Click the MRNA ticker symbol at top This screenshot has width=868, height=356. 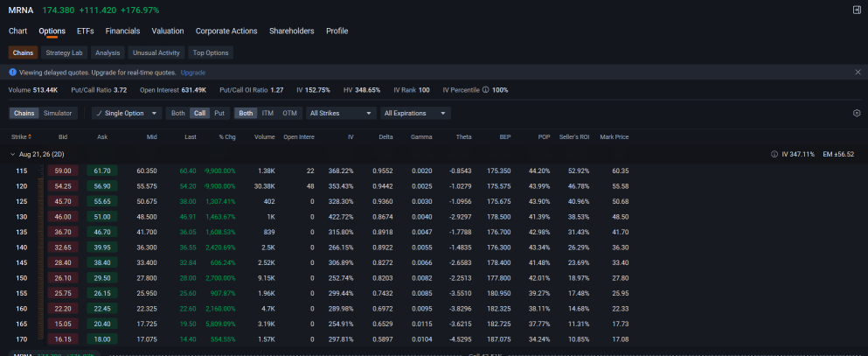(20, 10)
